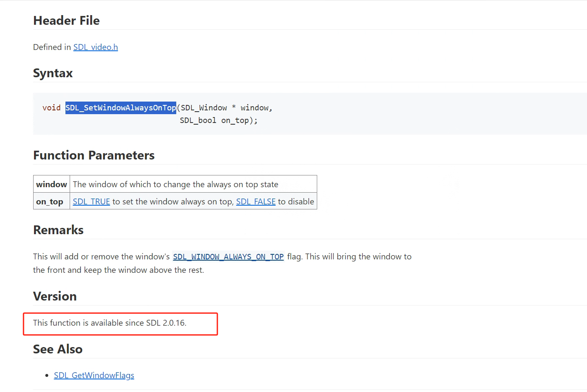Image resolution: width=587 pixels, height=392 pixels.
Task: Click the Version section heading
Action: (55, 297)
